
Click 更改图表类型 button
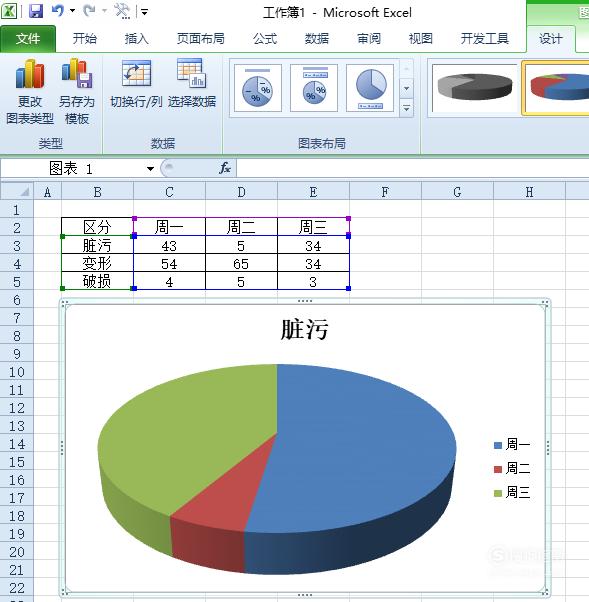point(30,92)
